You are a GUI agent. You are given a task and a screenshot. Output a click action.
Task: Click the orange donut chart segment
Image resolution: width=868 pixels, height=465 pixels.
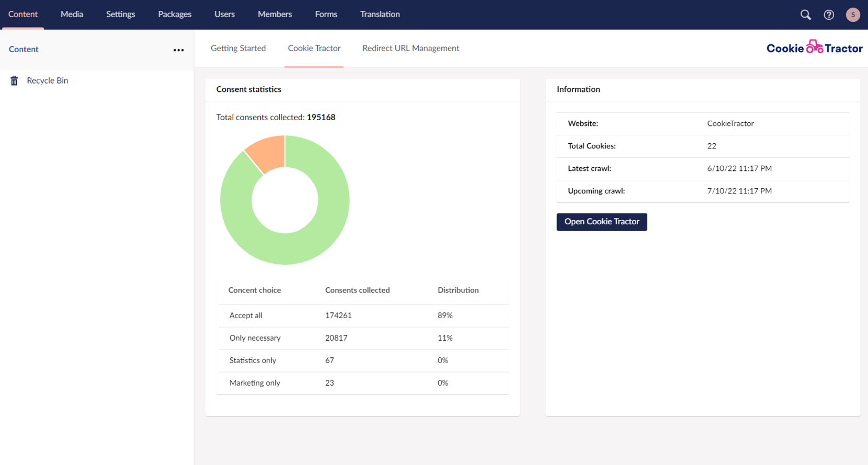(268, 153)
